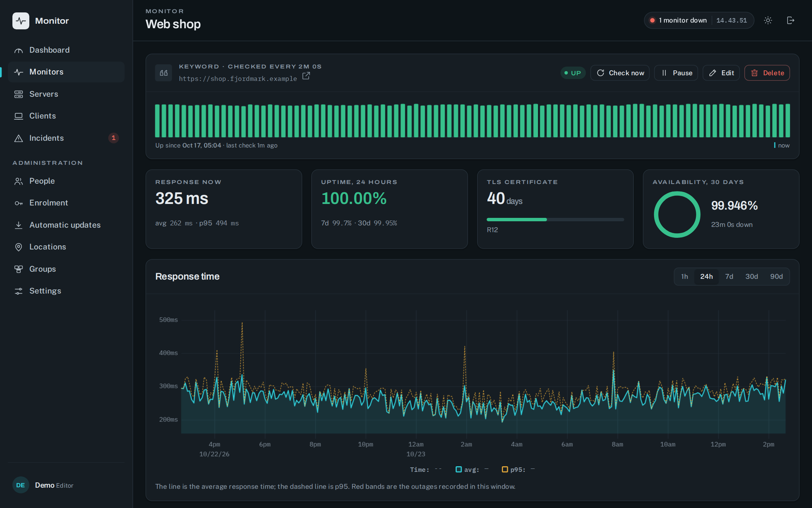Click the Monitor heartbeat logo icon
Screen dimensions: 812x508
[x=21, y=21]
